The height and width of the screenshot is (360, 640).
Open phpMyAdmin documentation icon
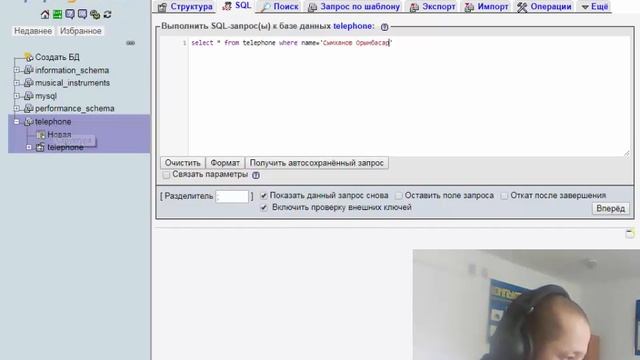(x=70, y=15)
